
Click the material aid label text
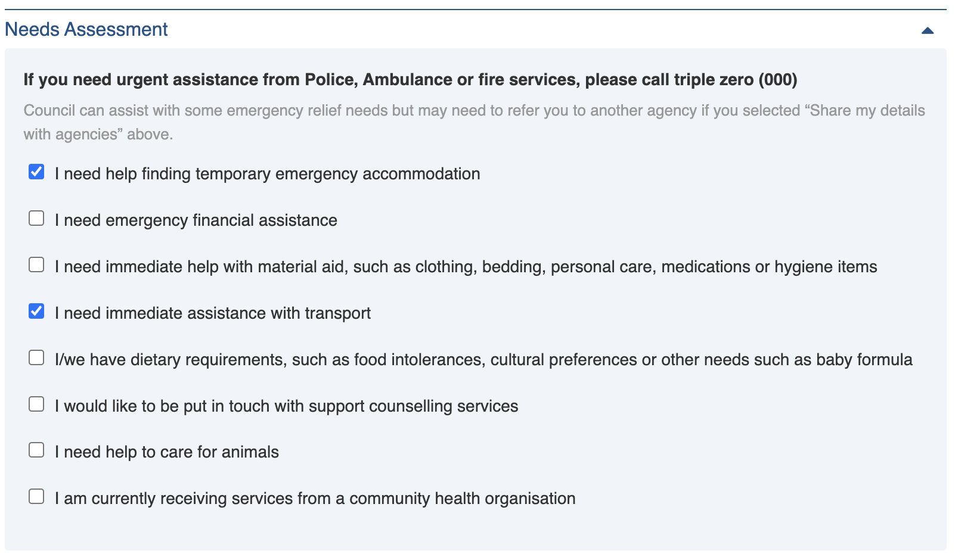tap(465, 267)
